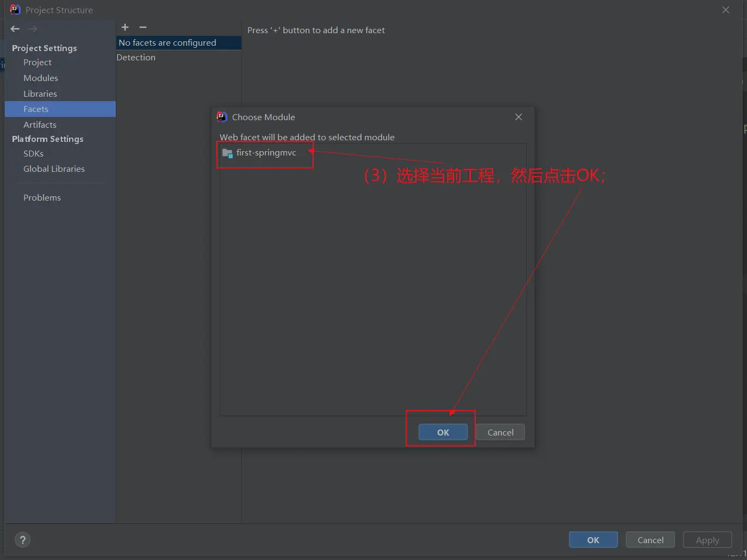The image size is (747, 560).
Task: Select the Detection list item
Action: pyautogui.click(x=136, y=58)
